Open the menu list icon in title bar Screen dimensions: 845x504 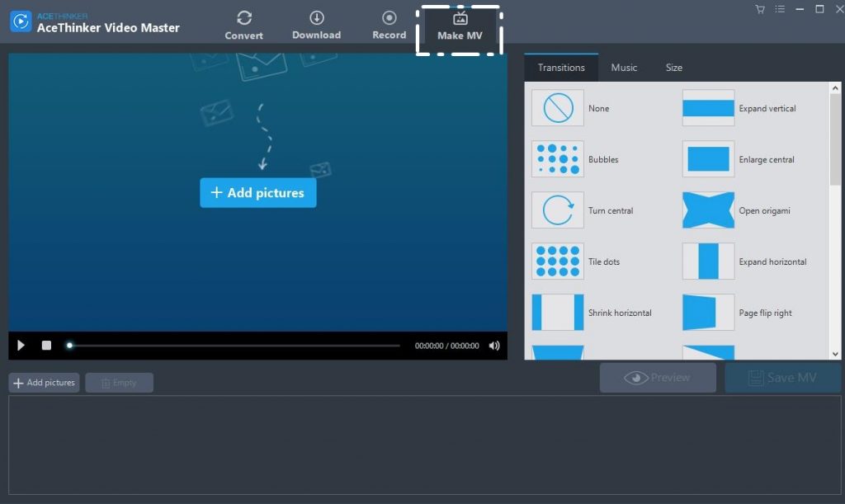point(780,9)
